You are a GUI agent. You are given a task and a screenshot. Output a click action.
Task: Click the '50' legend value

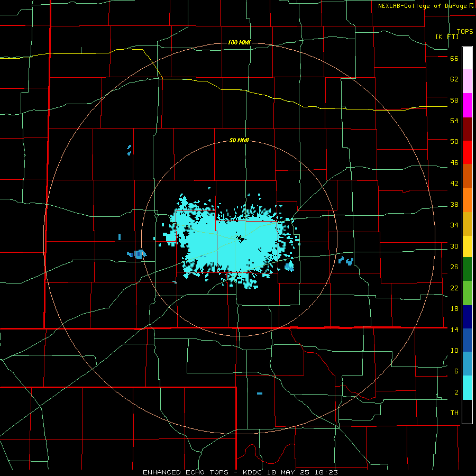click(x=454, y=142)
